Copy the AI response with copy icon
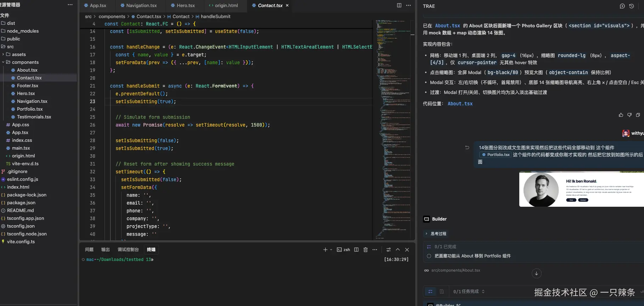 (x=638, y=115)
